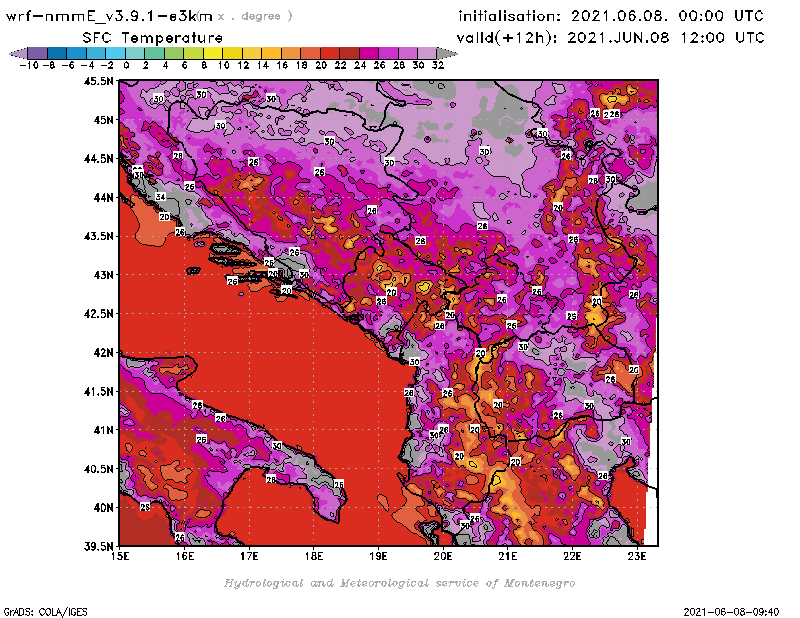Click the '40.5N' latitude label
Viewport: 800px width, 618px height.
click(x=98, y=469)
